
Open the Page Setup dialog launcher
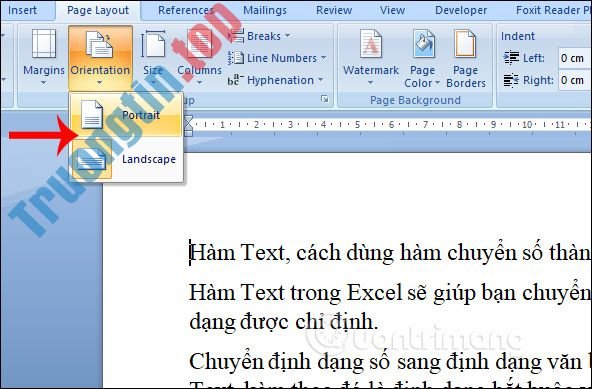pyautogui.click(x=324, y=99)
